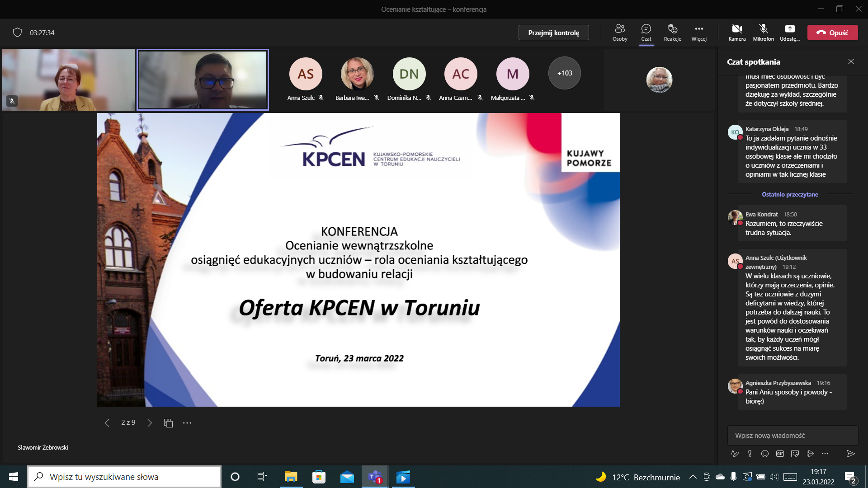The image size is (868, 488).
Task: Click Katarzyna Okleja's KO chat avatar
Action: coord(735,132)
